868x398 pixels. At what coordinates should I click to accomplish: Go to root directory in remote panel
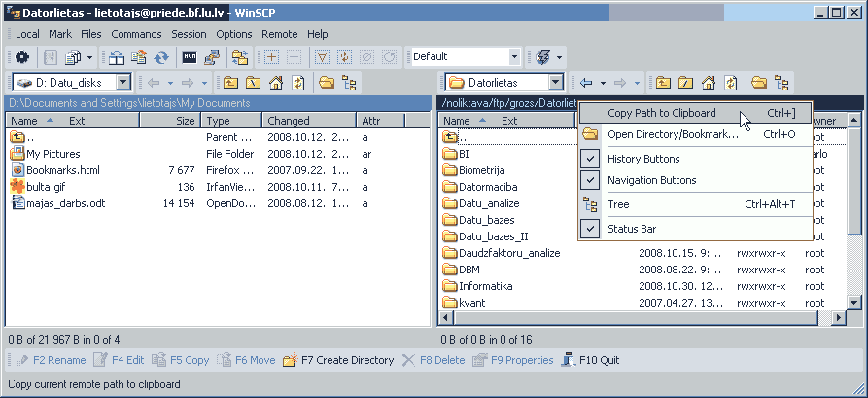686,83
